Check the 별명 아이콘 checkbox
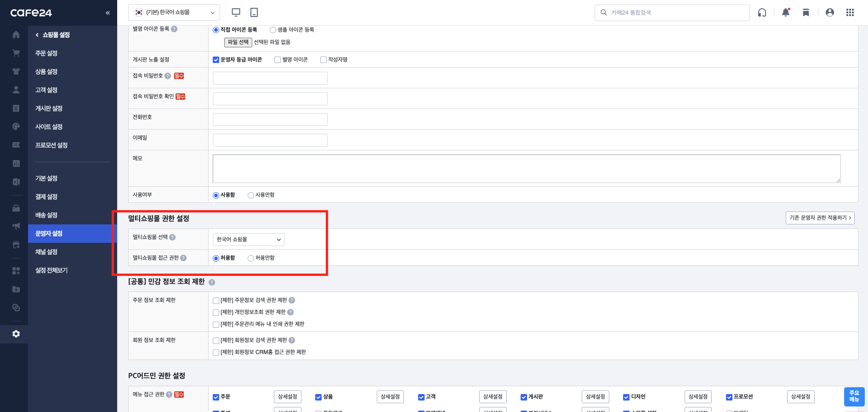The height and width of the screenshot is (412, 868). pyautogui.click(x=278, y=60)
